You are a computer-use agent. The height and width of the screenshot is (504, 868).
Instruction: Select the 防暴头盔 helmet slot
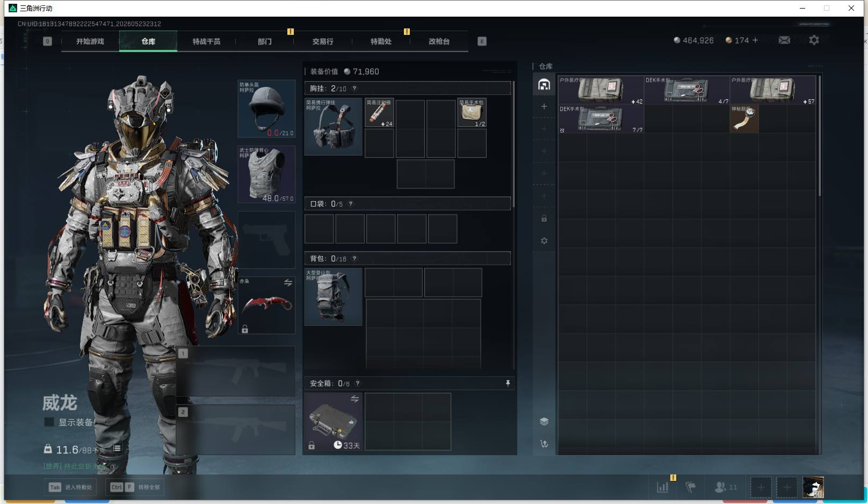coord(266,109)
